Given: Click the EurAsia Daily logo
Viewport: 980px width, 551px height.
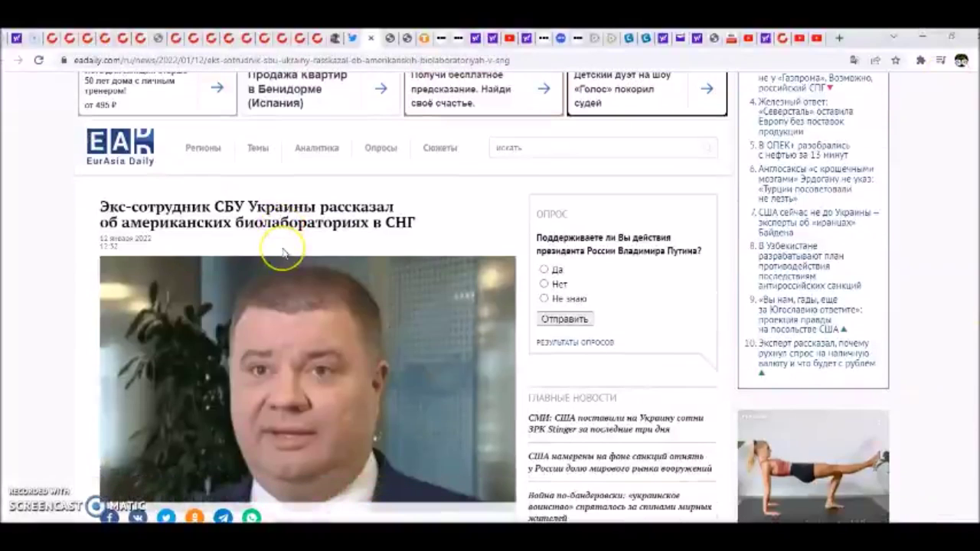Looking at the screenshot, I should pos(120,146).
